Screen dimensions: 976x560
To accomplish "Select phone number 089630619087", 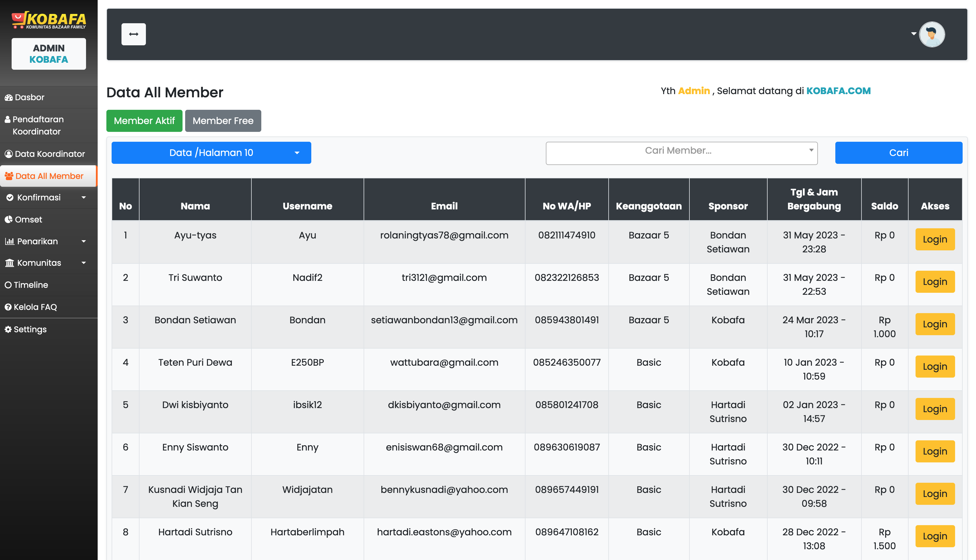I will click(x=566, y=447).
